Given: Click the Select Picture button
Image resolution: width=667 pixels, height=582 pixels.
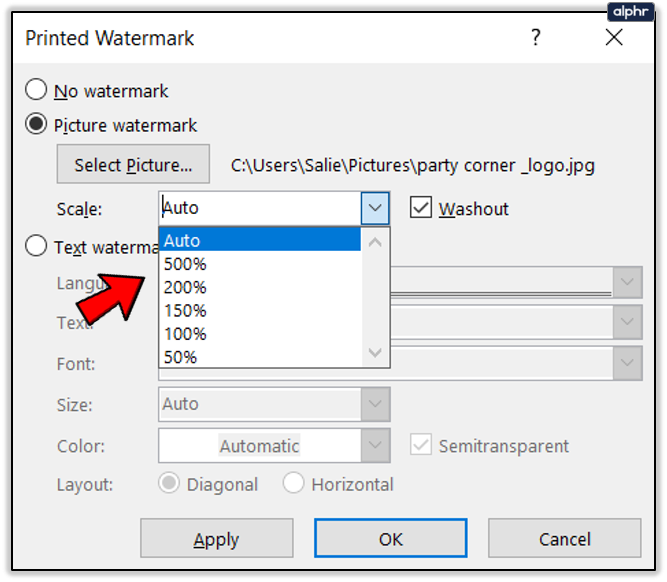Looking at the screenshot, I should 133,165.
